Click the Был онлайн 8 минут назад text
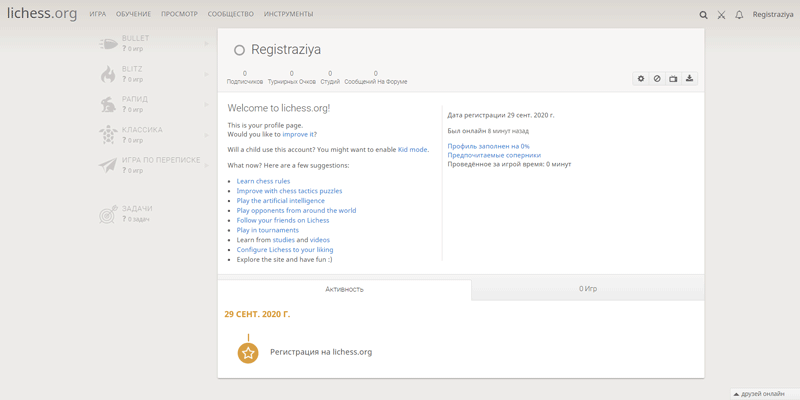Viewport: 800px width, 400px height. pos(488,131)
